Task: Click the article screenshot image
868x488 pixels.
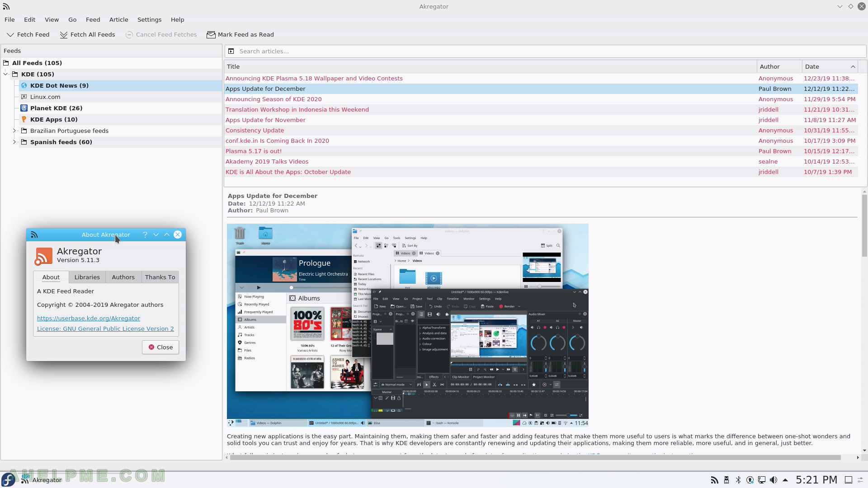Action: 407,325
